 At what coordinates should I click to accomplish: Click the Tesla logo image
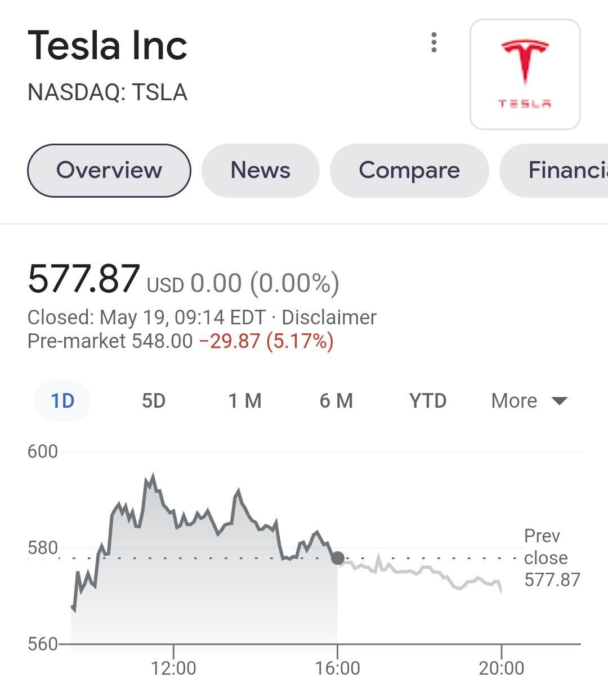[525, 72]
